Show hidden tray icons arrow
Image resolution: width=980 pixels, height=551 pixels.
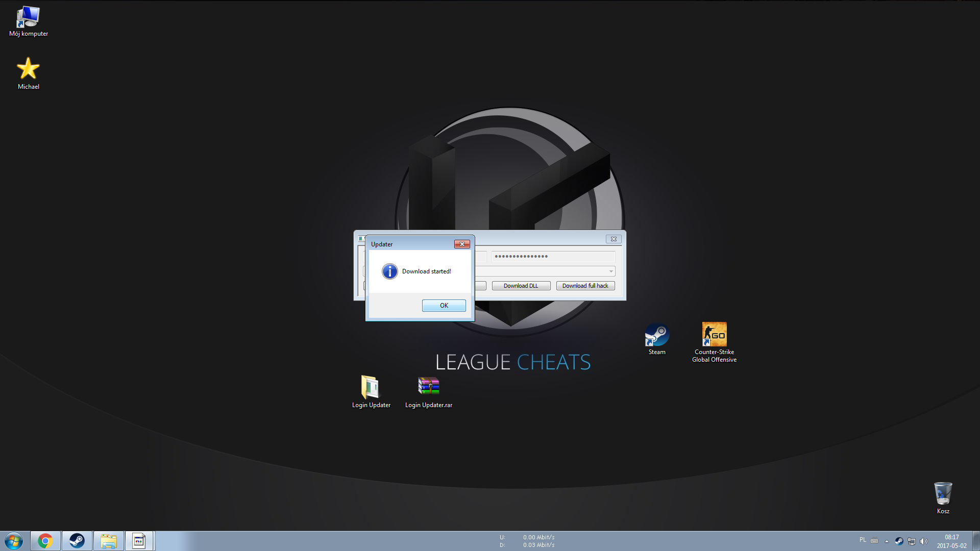pyautogui.click(x=887, y=541)
